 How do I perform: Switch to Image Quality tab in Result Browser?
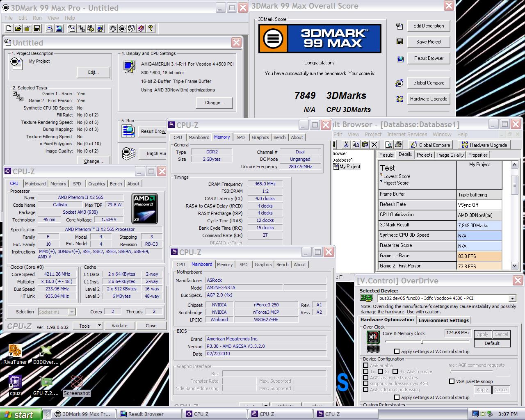pos(450,155)
